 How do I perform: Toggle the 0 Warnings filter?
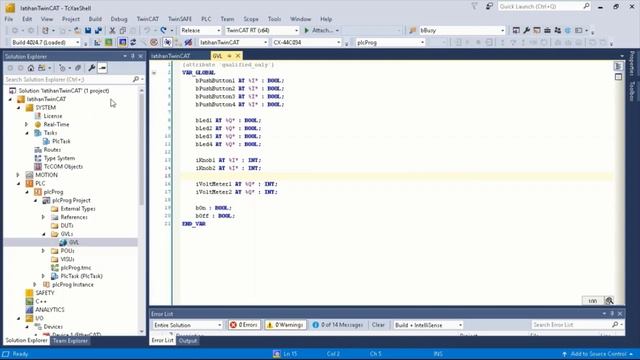coord(285,325)
